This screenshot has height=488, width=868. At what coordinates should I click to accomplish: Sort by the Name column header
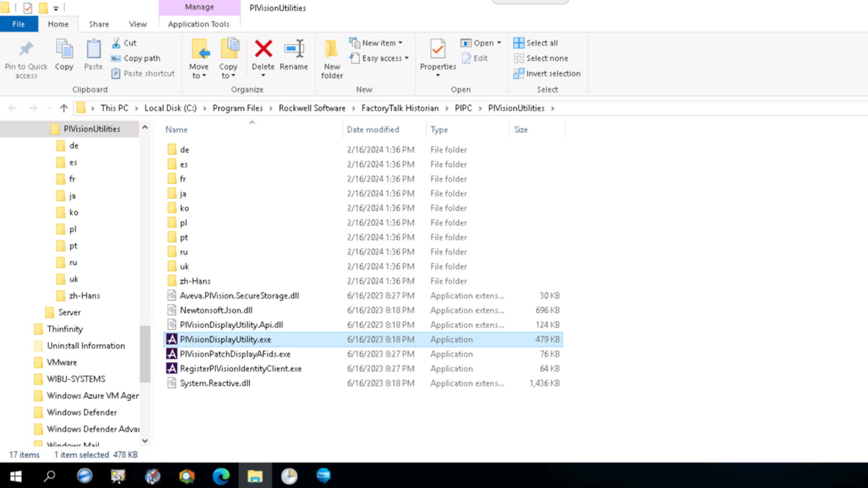(x=176, y=129)
